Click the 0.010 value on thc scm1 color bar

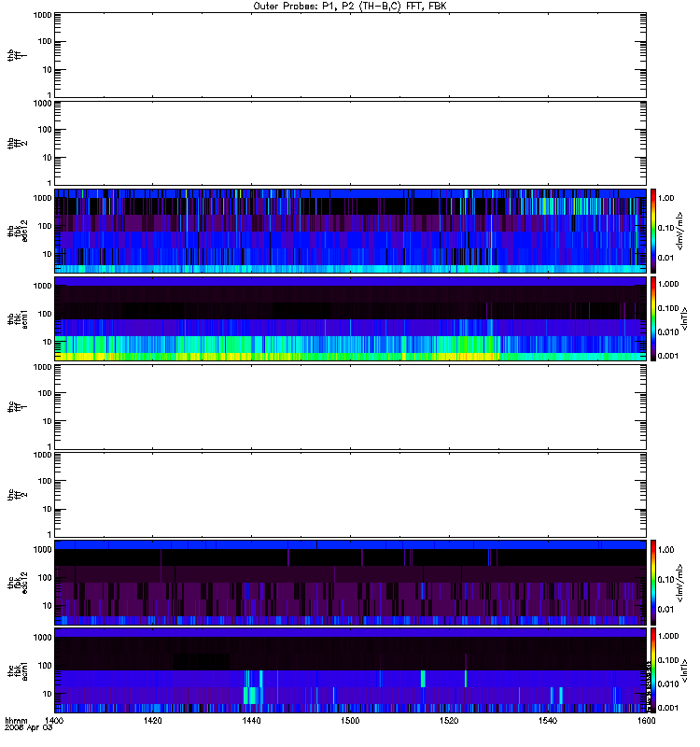point(668,684)
